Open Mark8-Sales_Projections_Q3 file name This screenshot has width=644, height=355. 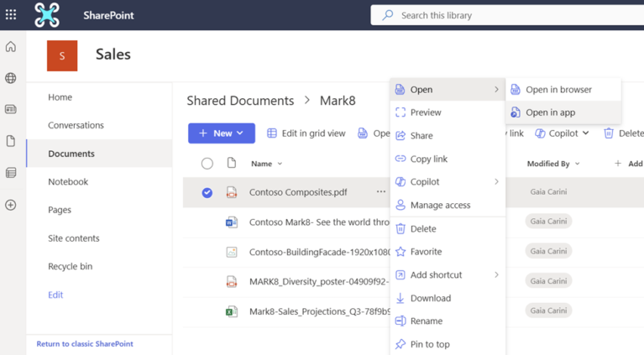[x=320, y=311]
